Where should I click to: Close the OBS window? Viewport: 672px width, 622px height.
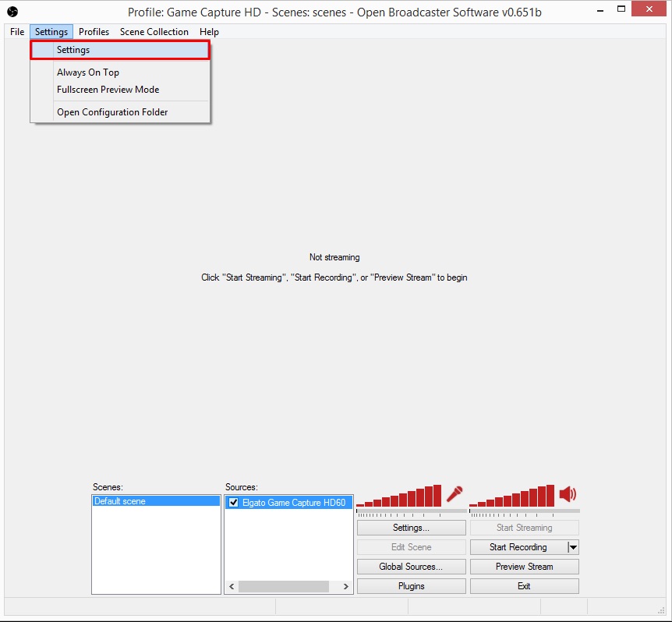point(649,9)
